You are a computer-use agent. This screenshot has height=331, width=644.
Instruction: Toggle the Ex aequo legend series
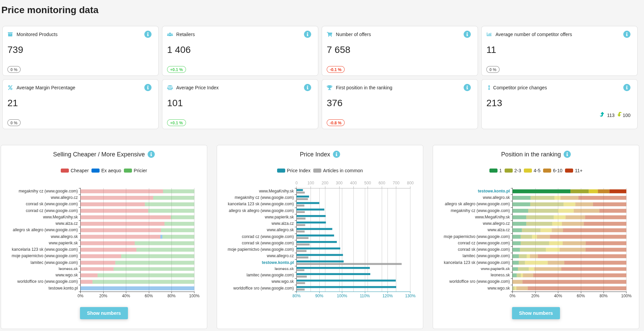pos(106,171)
